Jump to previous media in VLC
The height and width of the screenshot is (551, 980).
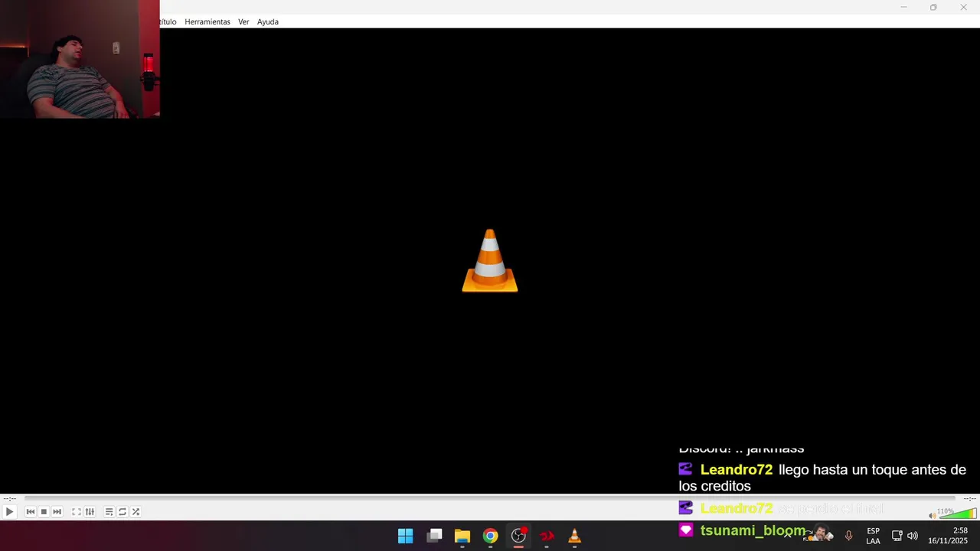(x=31, y=512)
